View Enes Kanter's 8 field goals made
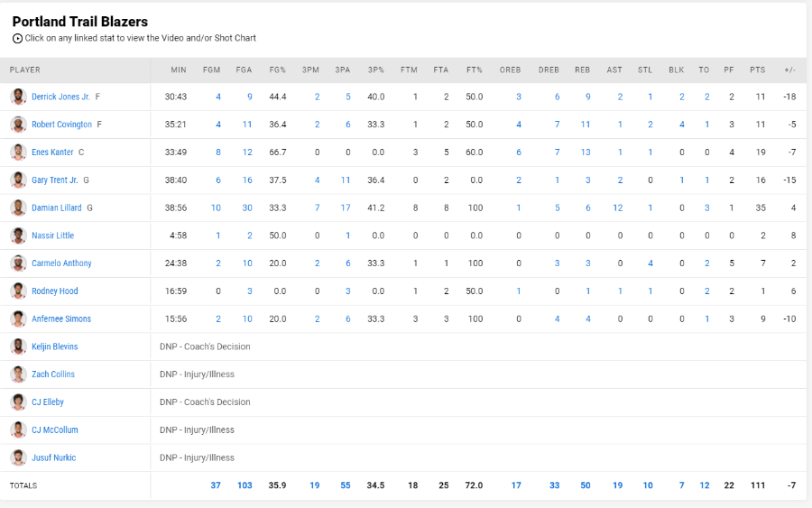This screenshot has height=508, width=812. (x=218, y=152)
